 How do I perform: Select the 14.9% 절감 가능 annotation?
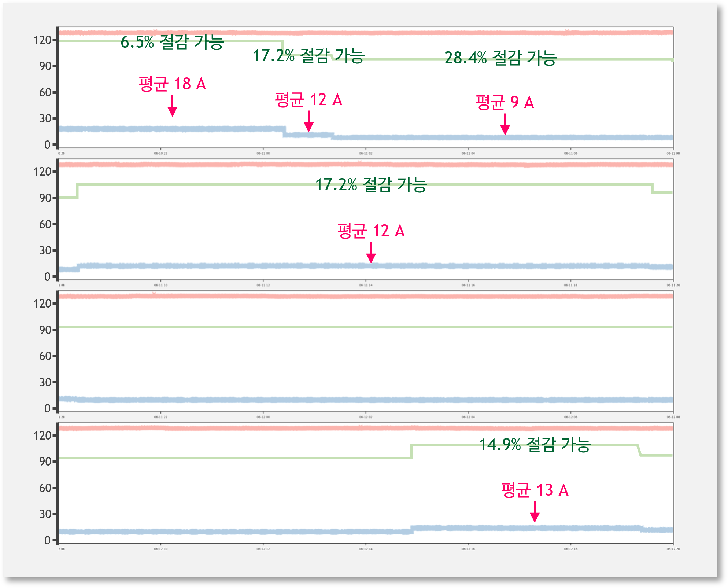click(535, 444)
